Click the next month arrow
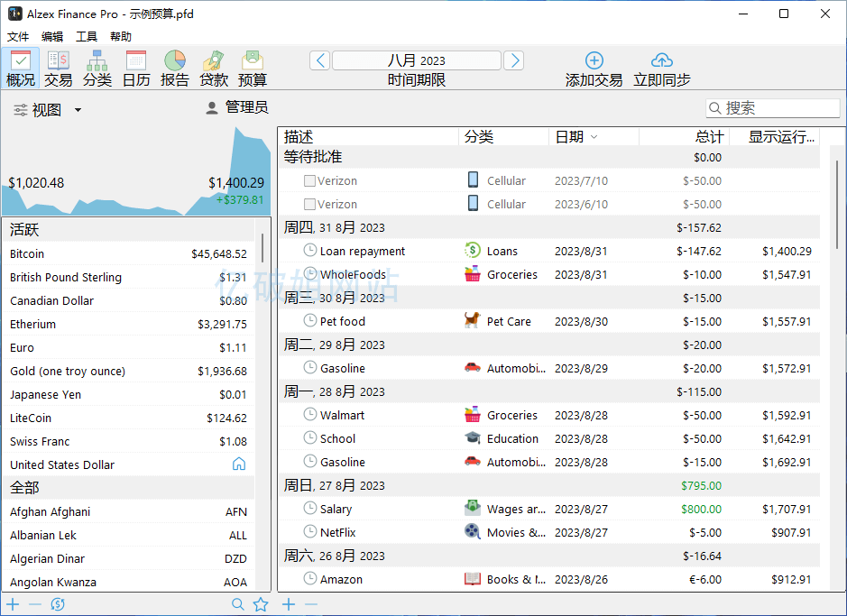 click(513, 60)
